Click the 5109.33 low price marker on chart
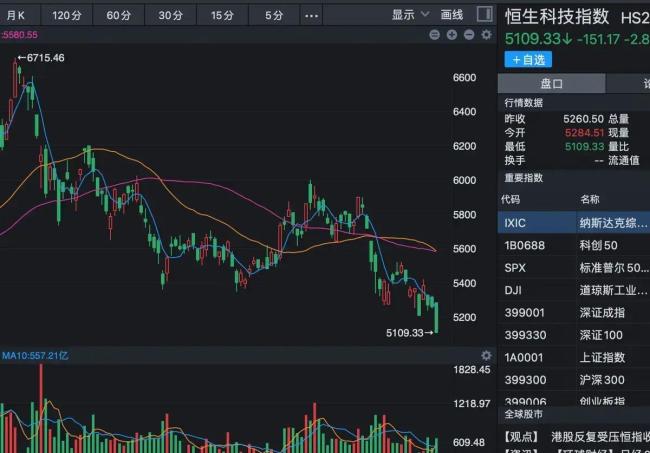Screen dimensions: 650x453 coord(409,333)
